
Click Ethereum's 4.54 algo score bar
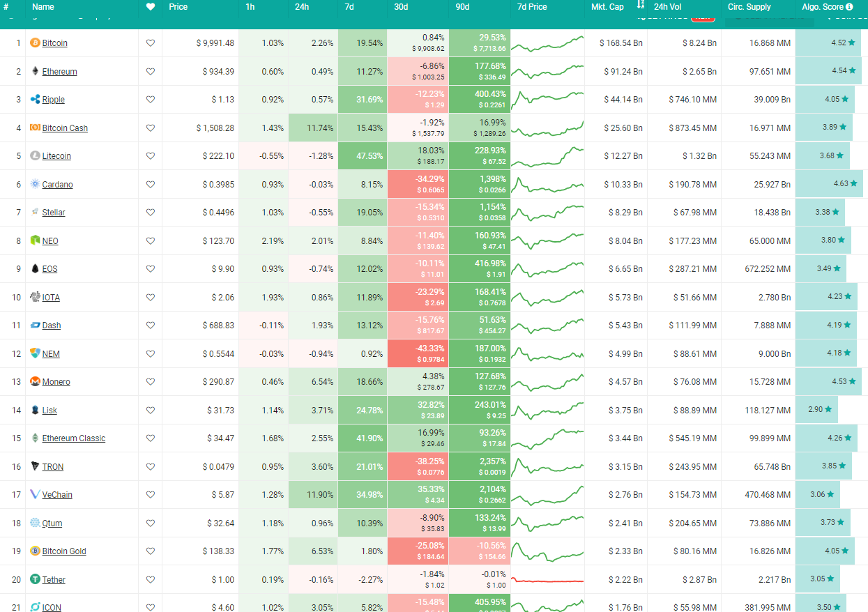829,71
